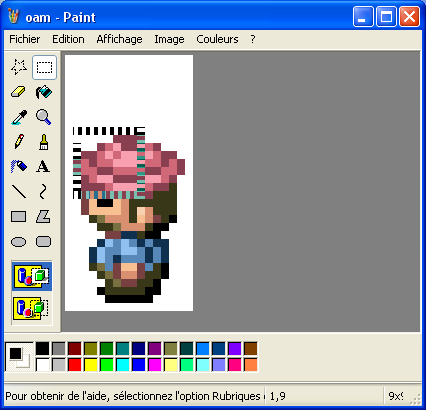Choose the Curve tool
426x410 pixels.
click(x=44, y=191)
